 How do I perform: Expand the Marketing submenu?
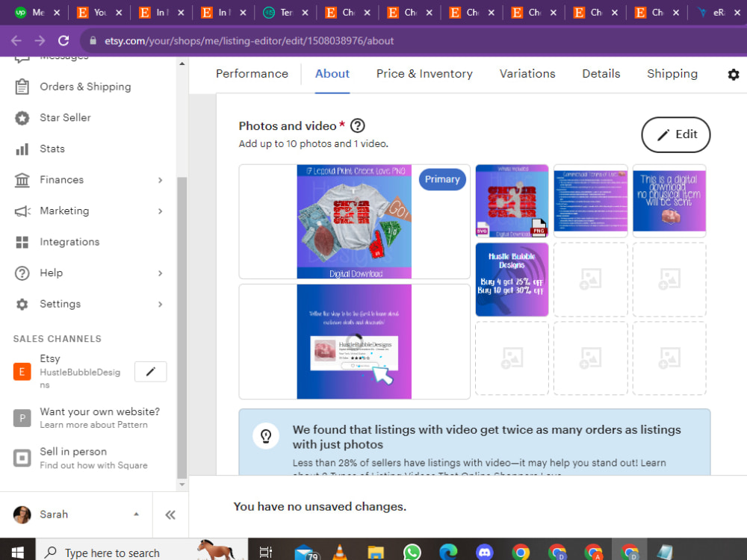pos(160,211)
